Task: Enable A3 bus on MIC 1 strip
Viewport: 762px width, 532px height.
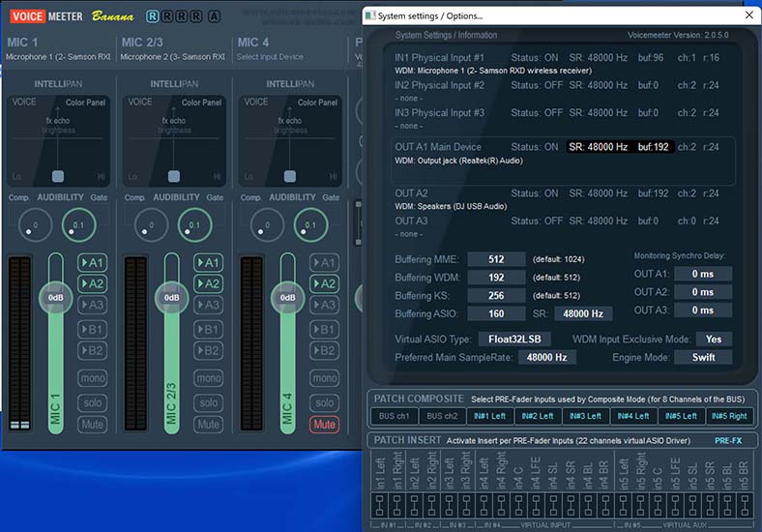Action: pyautogui.click(x=92, y=305)
